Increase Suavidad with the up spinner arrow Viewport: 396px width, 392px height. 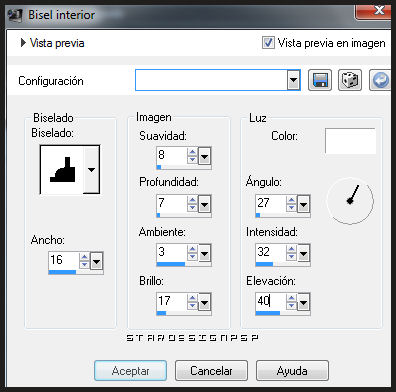click(x=192, y=152)
